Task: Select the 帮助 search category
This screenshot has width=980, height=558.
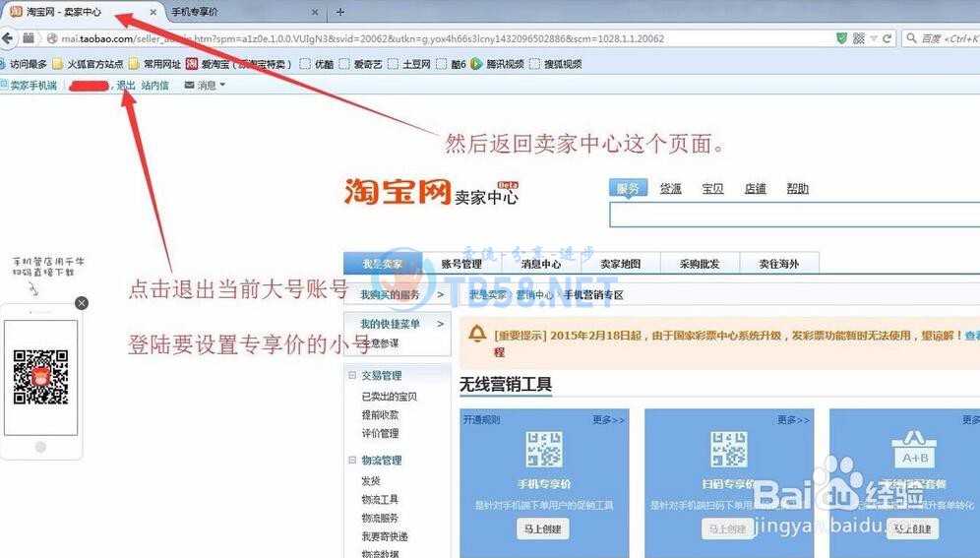Action: [798, 189]
